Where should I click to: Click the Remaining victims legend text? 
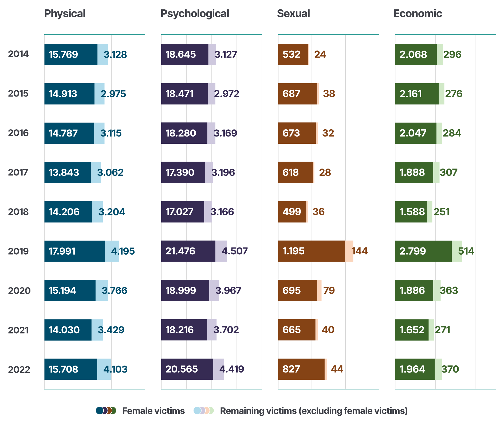[314, 411]
